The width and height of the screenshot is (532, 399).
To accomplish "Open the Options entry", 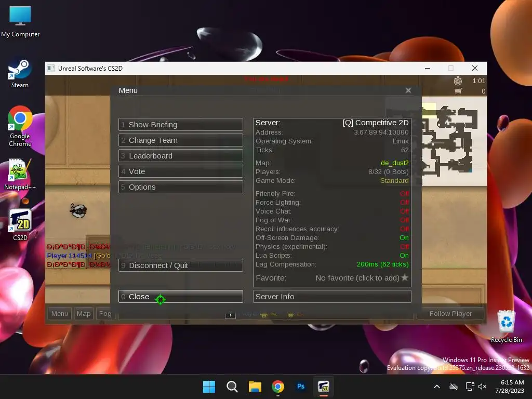I will [180, 187].
